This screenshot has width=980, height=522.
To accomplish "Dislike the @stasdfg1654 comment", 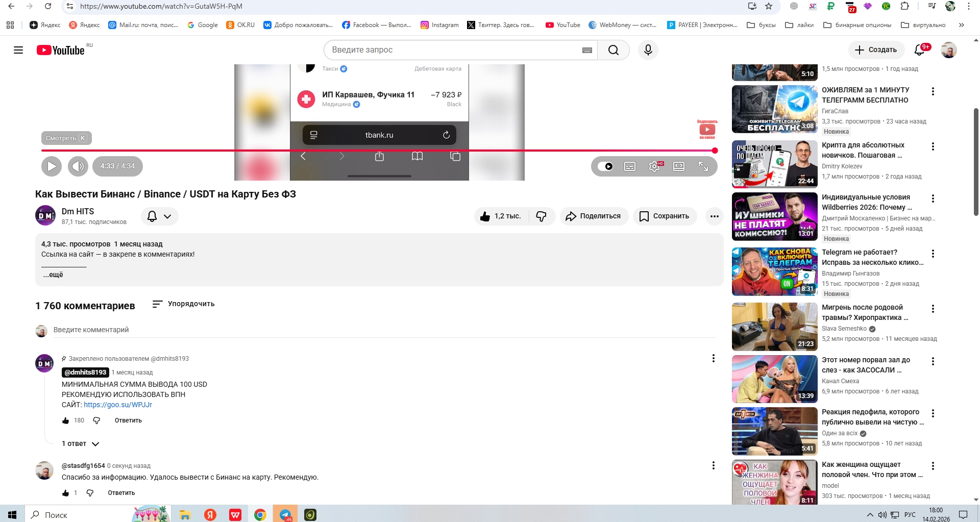I will point(90,493).
